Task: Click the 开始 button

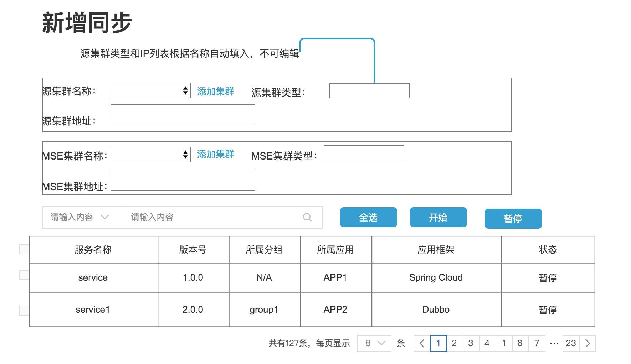Action: coord(438,217)
